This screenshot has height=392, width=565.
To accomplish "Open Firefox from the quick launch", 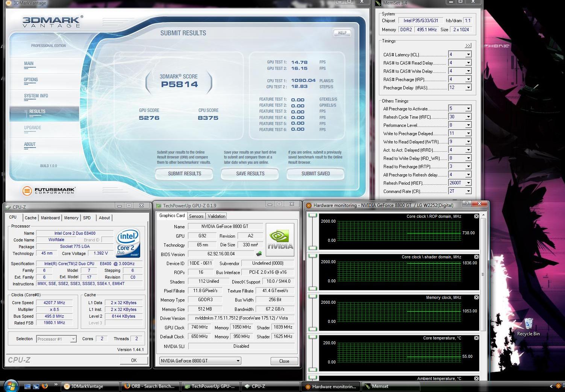I will (x=45, y=386).
